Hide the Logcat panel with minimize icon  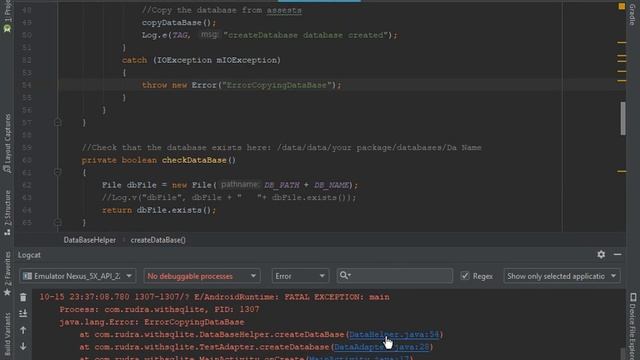coord(617,255)
